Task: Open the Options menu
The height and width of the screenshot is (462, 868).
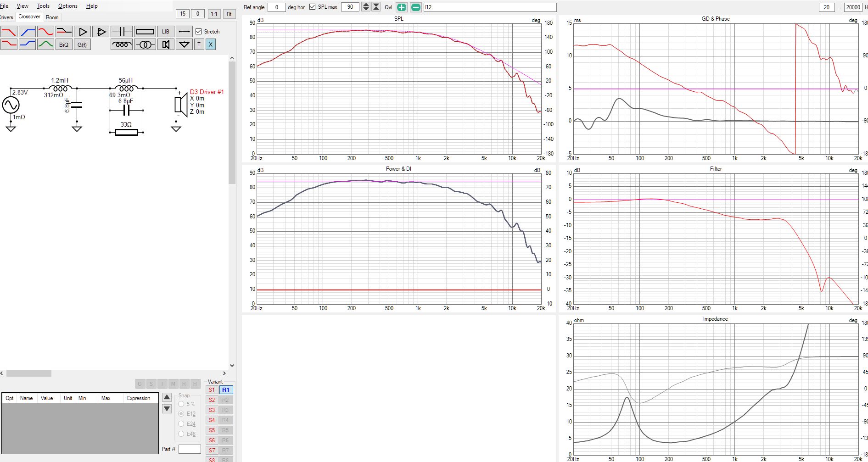Action: point(67,6)
